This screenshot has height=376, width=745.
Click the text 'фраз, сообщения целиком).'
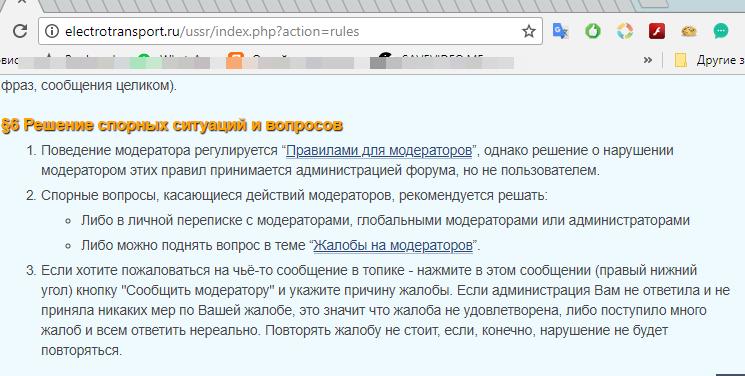[89, 86]
